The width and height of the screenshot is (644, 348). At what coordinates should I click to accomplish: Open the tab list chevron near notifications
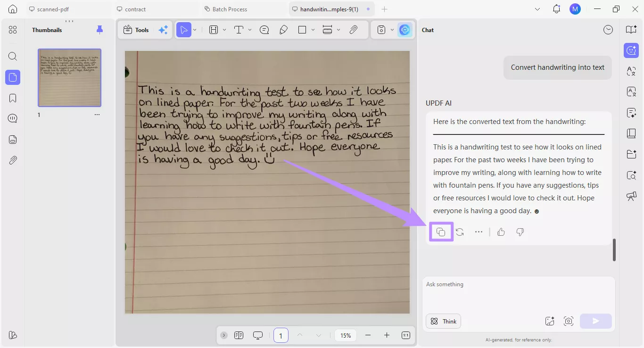(537, 8)
